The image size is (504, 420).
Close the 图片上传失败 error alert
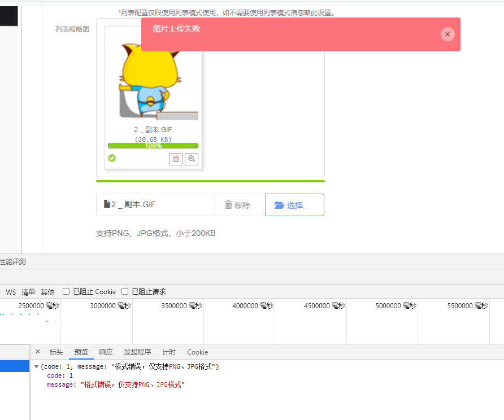tap(447, 34)
